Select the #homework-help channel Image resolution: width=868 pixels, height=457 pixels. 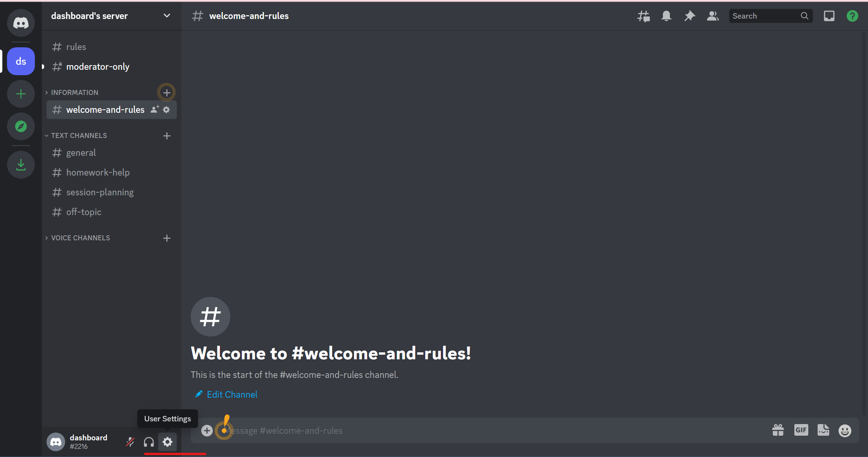click(98, 172)
